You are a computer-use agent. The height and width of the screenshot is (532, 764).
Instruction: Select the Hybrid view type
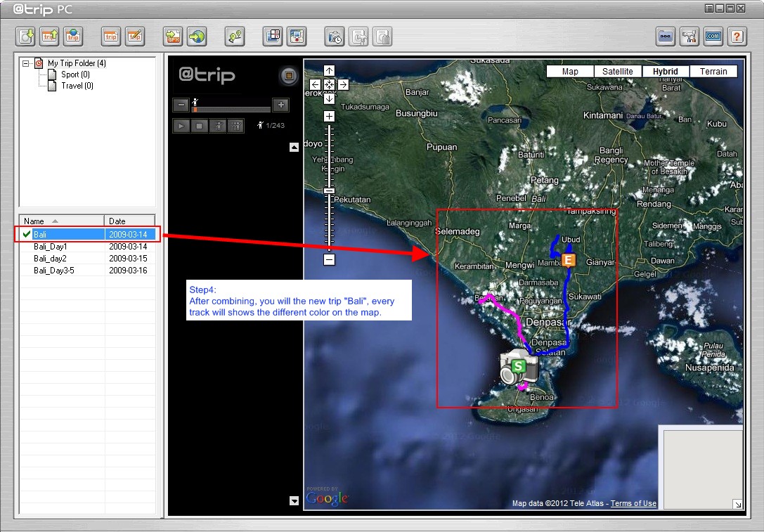tap(666, 72)
